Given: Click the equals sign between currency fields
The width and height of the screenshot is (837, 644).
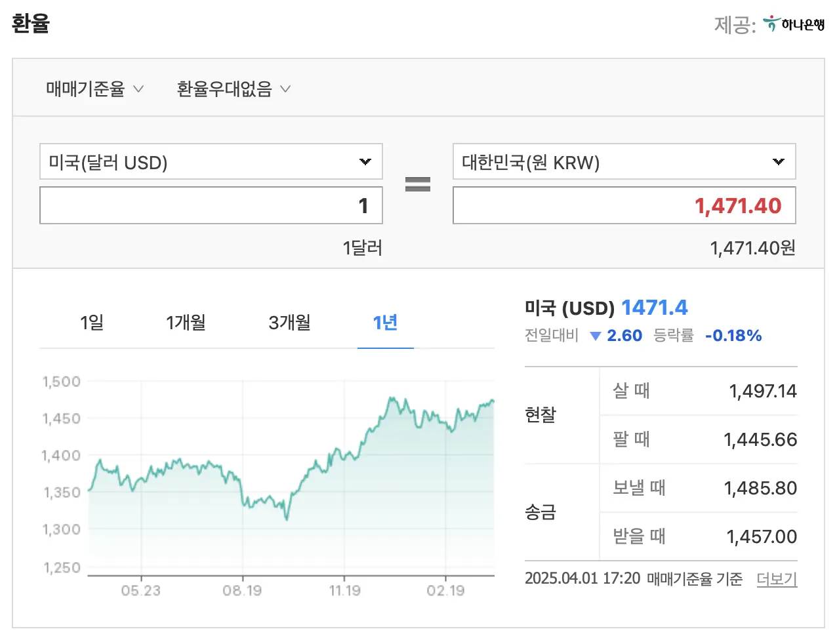Looking at the screenshot, I should pos(418,184).
